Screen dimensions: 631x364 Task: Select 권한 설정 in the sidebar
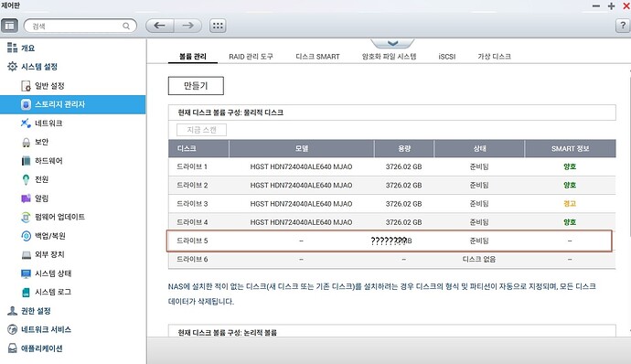(36, 311)
